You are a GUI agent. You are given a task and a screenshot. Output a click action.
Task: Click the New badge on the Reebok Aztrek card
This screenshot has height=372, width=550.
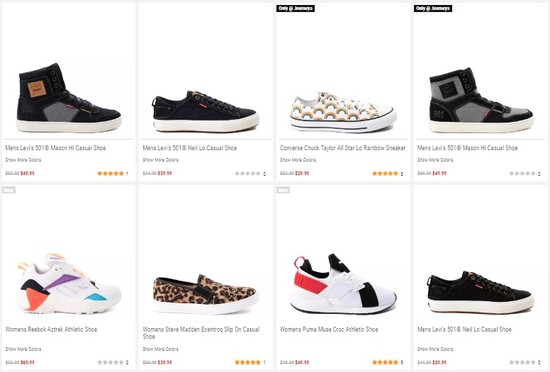(x=9, y=190)
